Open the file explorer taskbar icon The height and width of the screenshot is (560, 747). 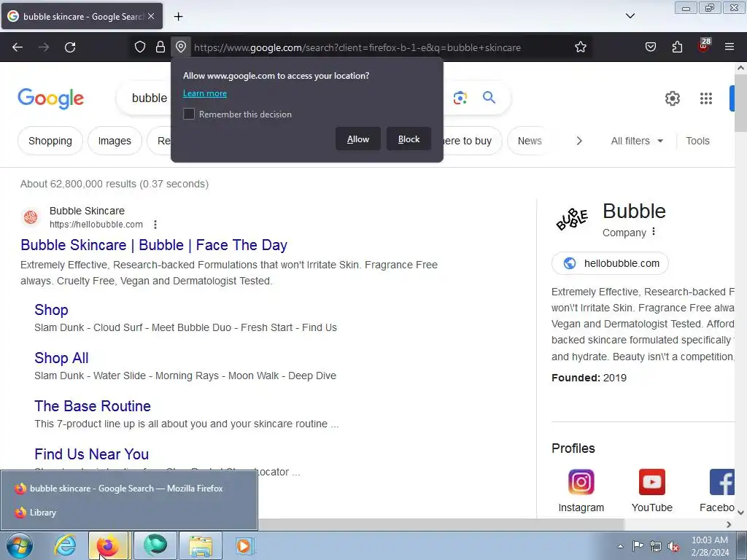click(200, 545)
